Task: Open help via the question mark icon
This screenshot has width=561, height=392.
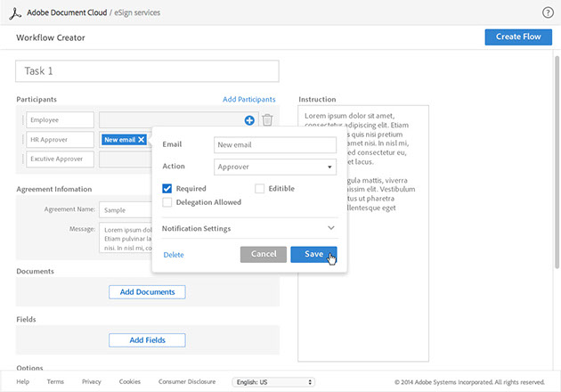Action: pos(548,12)
